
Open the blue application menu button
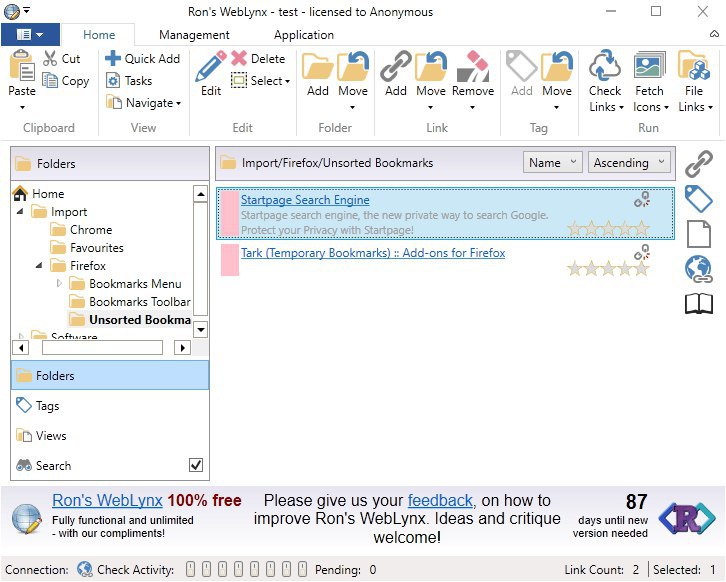pyautogui.click(x=30, y=35)
